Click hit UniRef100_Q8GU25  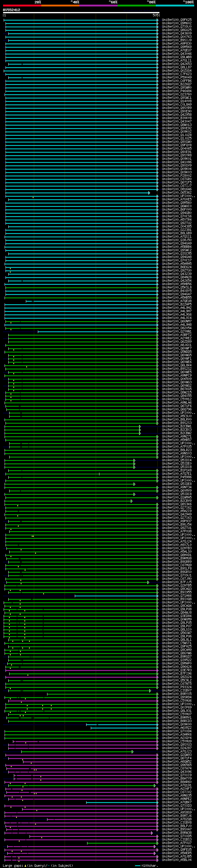pos(177,30)
